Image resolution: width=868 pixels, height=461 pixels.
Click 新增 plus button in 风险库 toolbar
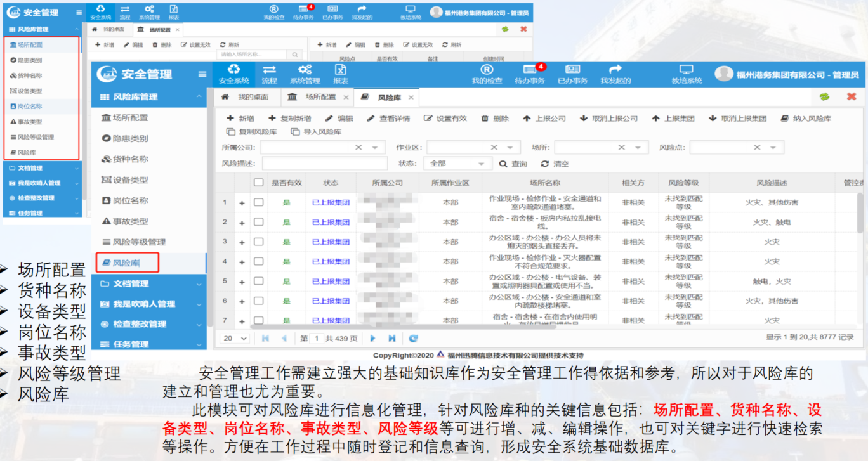pos(240,119)
